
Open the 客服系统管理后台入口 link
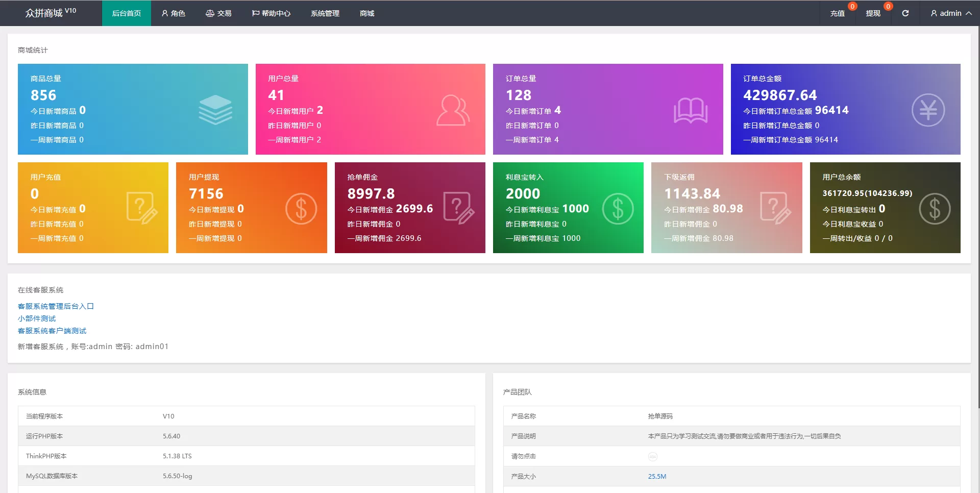click(x=56, y=306)
